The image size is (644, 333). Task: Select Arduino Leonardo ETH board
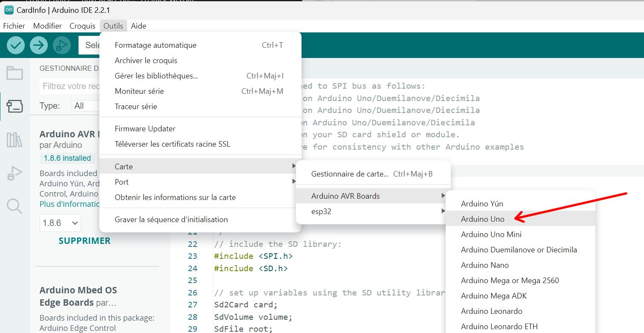(520, 326)
